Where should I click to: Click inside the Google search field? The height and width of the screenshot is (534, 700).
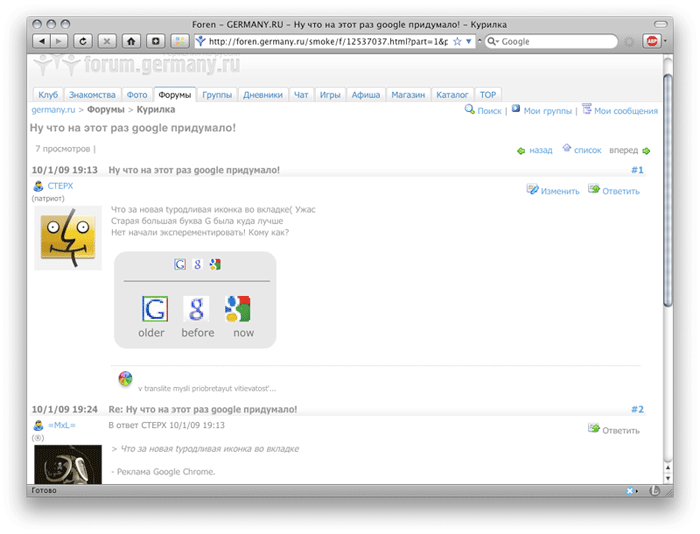555,42
